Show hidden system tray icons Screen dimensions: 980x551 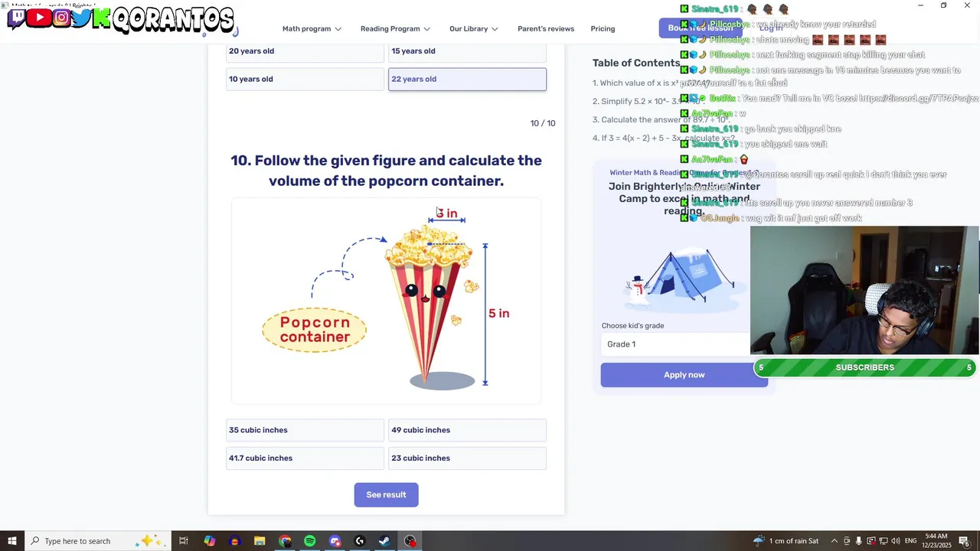coord(835,541)
